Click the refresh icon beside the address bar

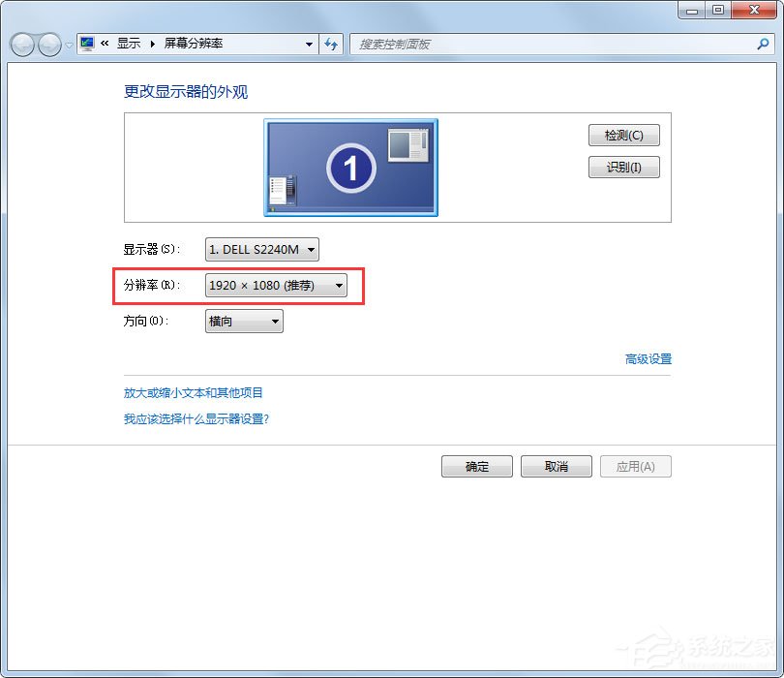(331, 44)
